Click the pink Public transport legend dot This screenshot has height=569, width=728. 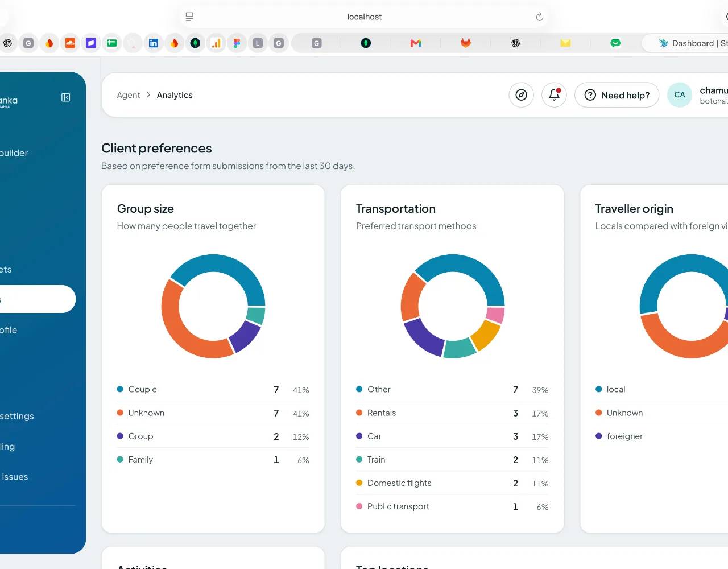point(359,506)
